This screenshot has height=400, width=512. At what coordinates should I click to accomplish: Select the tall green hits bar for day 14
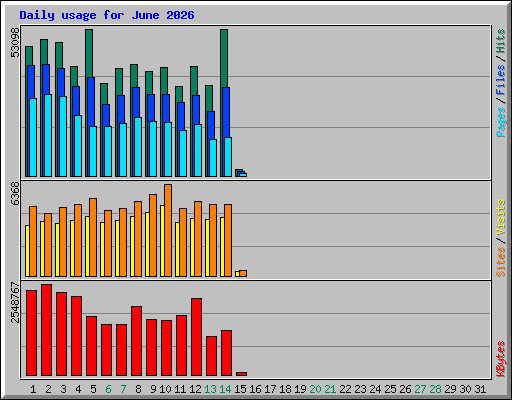[x=224, y=58]
